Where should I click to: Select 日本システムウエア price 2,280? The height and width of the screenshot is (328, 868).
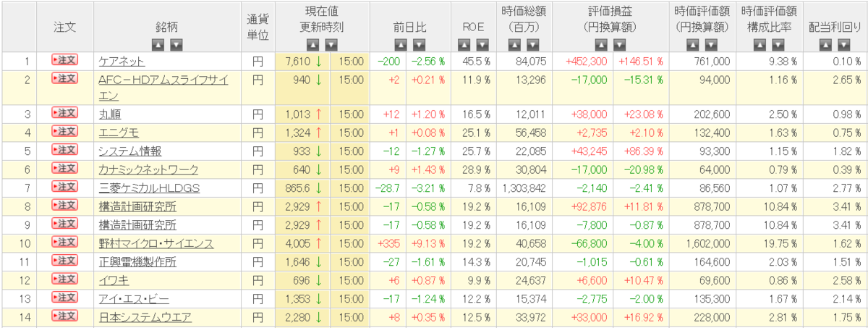(297, 316)
